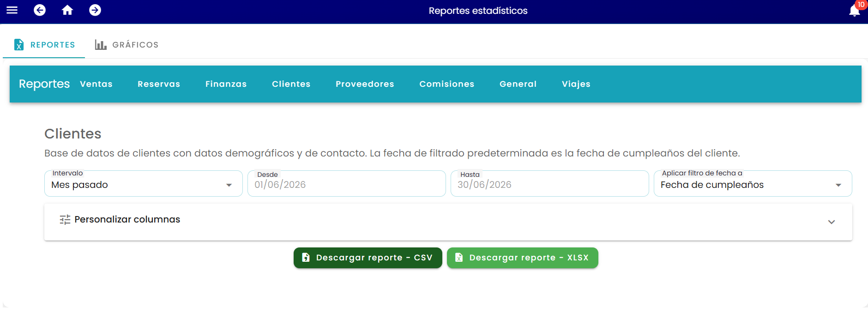Download the report as XLSX
This screenshot has width=868, height=313.
point(523,258)
